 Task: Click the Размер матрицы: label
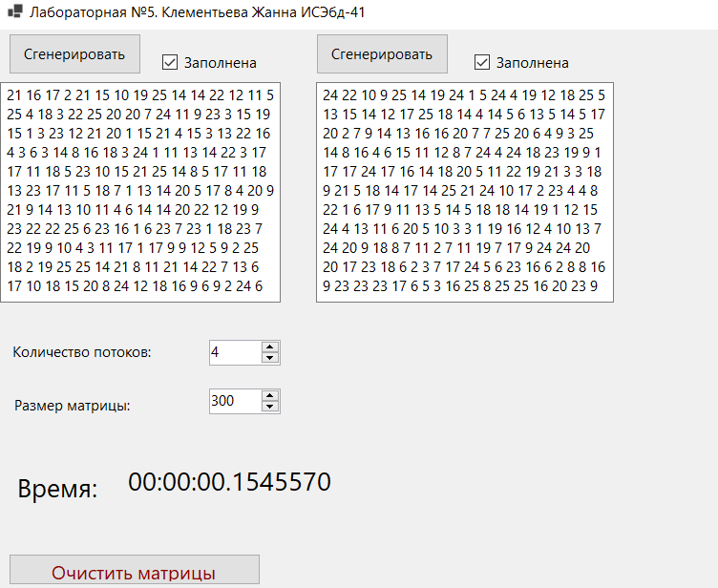point(73,405)
